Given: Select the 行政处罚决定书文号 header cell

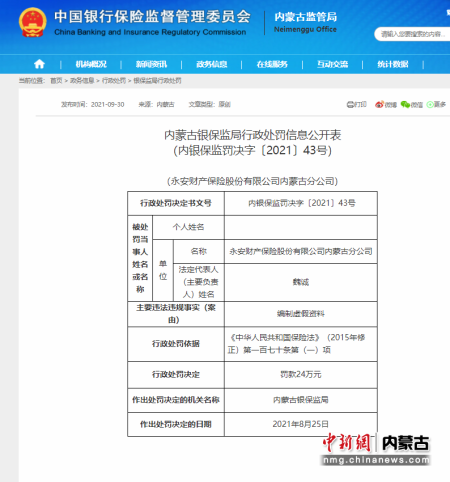Looking at the screenshot, I should (176, 203).
